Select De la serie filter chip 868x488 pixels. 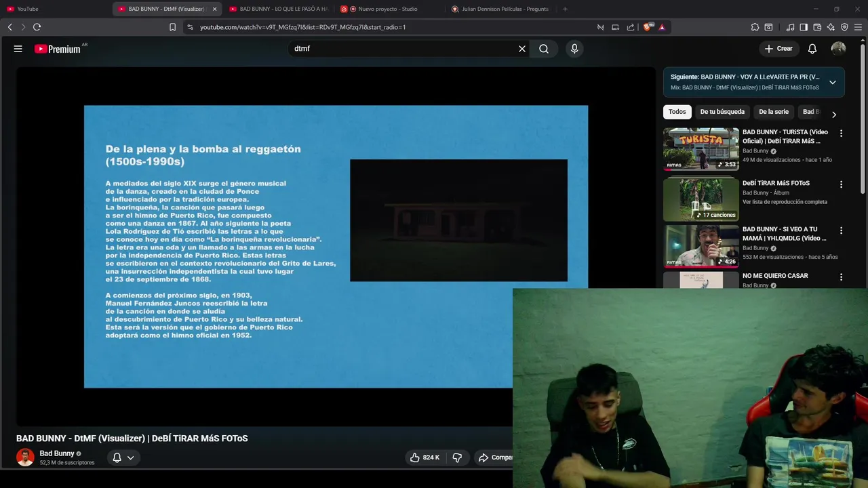774,112
